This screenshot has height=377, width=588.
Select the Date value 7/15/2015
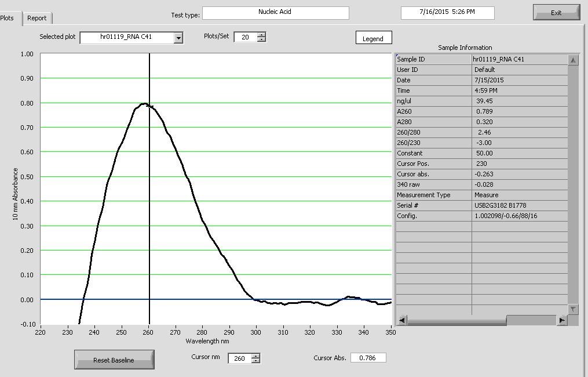[520, 81]
